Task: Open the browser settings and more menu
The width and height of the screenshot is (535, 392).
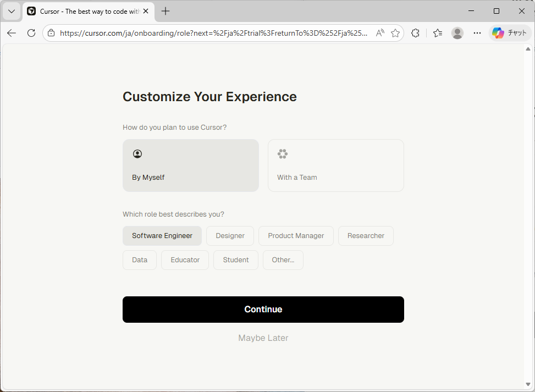Action: coord(477,33)
